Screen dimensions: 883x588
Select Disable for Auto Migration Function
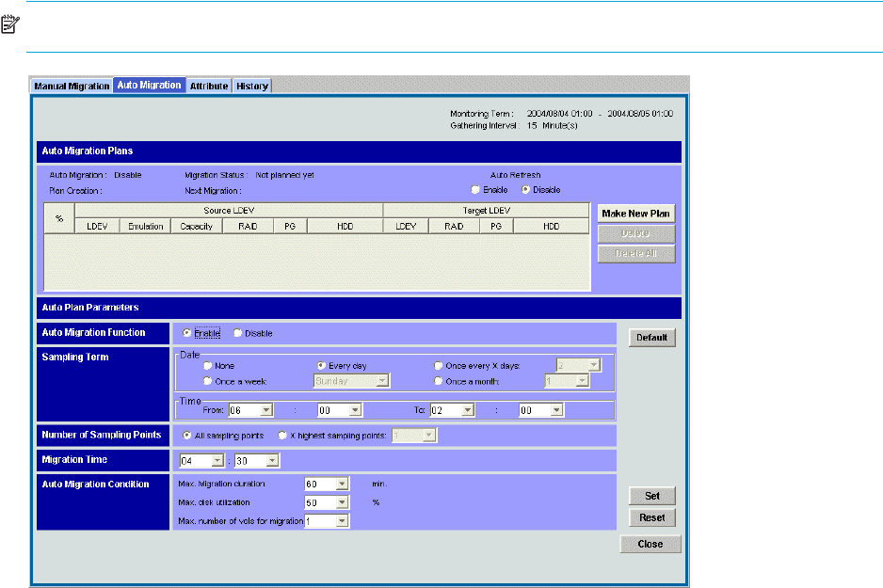(x=237, y=333)
